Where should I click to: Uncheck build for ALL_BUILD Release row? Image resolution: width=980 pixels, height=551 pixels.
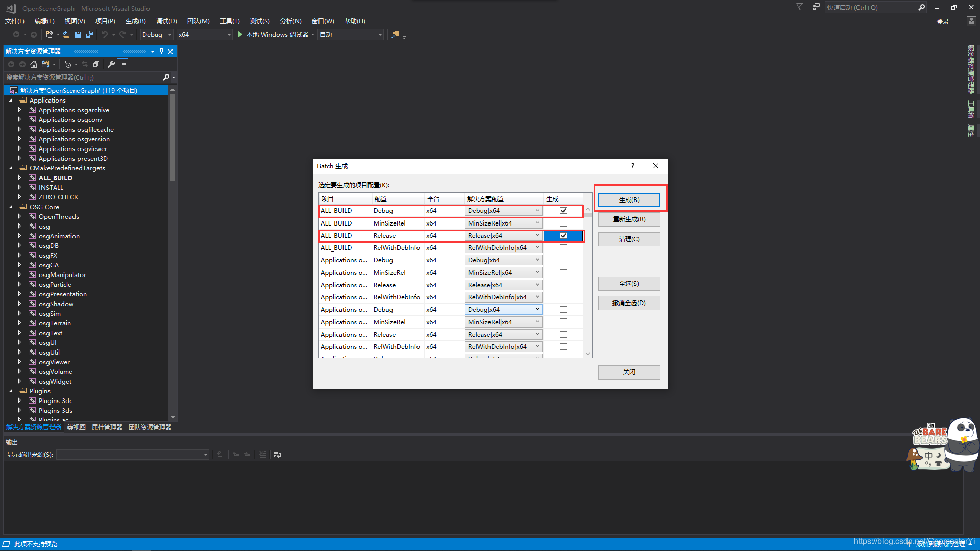point(563,236)
